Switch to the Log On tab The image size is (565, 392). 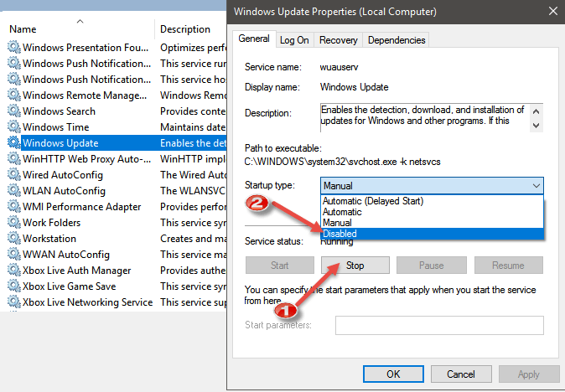(294, 40)
